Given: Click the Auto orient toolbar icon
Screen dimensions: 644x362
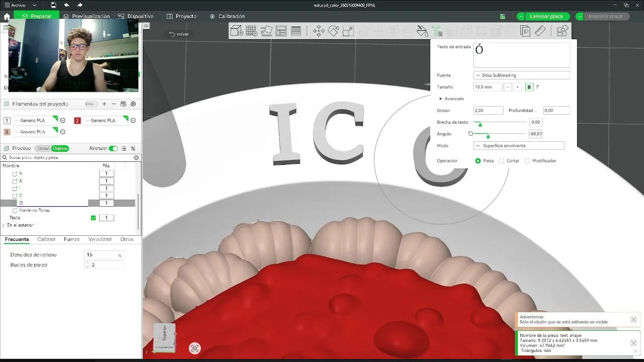Looking at the screenshot, I should (x=266, y=31).
